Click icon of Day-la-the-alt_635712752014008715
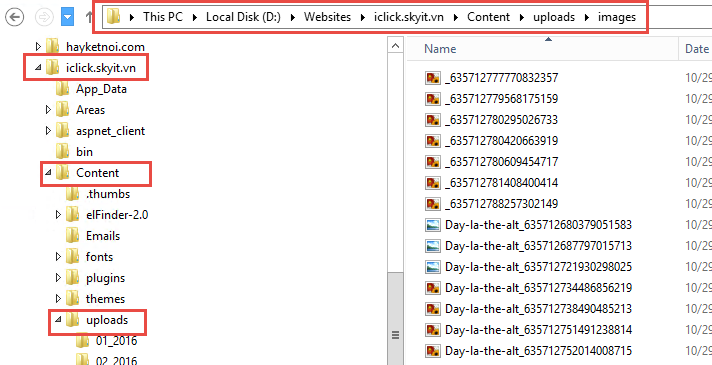The width and height of the screenshot is (712, 365). tap(433, 350)
